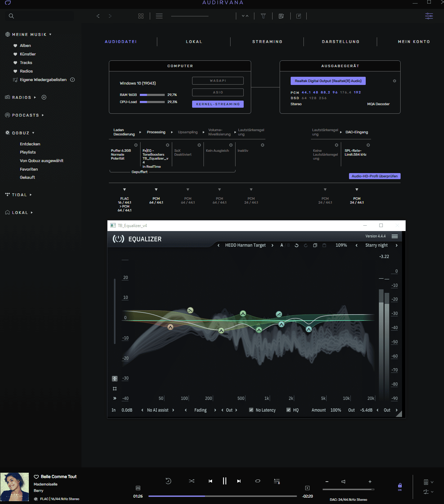Open output device settings gear

tap(395, 81)
